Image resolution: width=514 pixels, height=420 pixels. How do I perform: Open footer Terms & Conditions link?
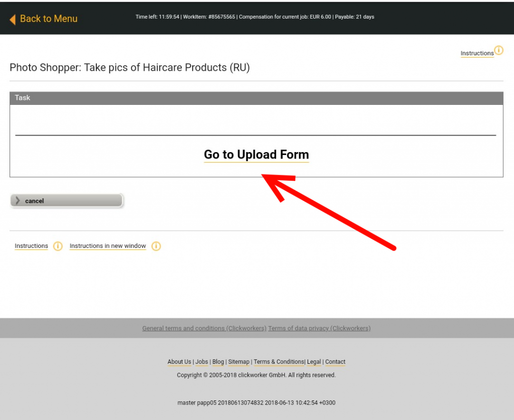[279, 362]
